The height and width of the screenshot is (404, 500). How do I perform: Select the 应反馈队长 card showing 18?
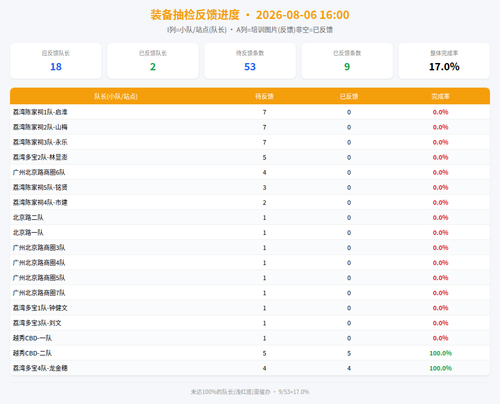[x=56, y=61]
